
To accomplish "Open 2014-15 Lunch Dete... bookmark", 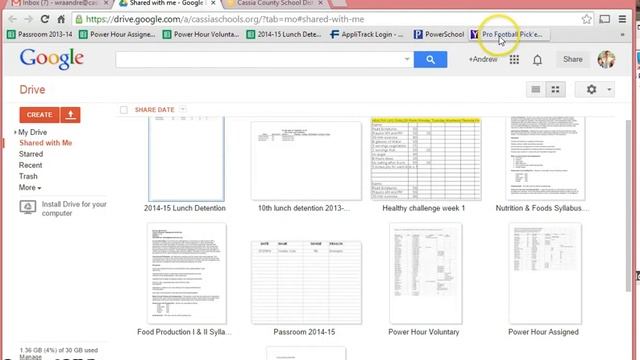I will coord(284,35).
